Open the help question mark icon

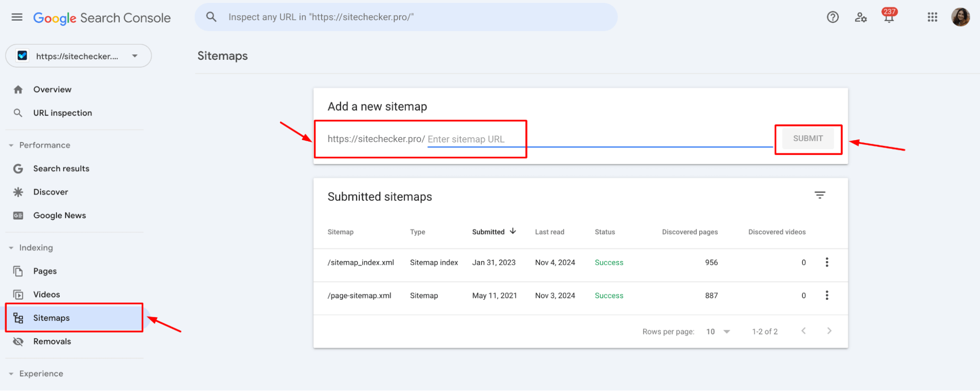tap(832, 17)
